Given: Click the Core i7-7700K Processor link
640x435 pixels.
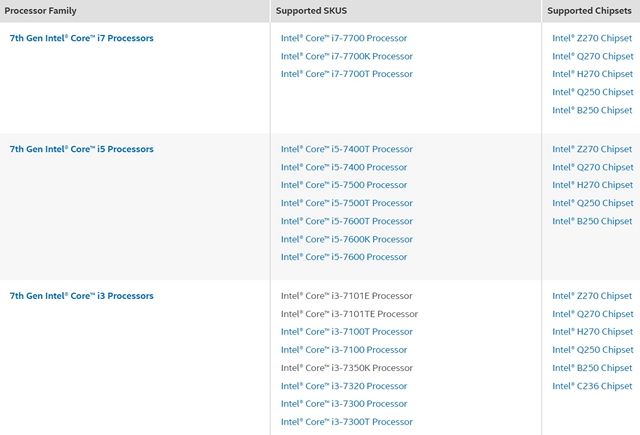Looking at the screenshot, I should click(346, 56).
